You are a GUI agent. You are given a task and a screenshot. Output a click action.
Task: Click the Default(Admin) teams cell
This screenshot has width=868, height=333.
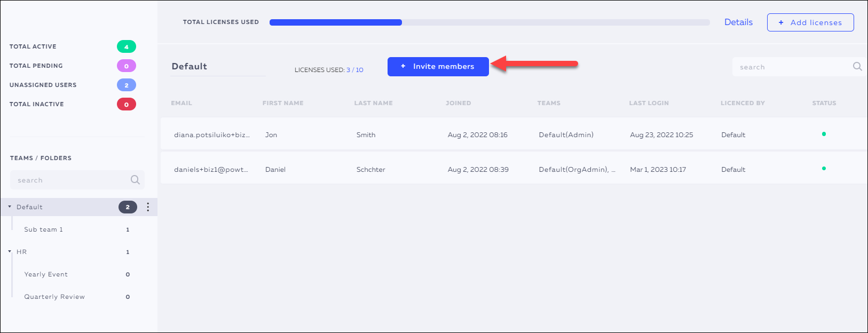click(x=566, y=135)
